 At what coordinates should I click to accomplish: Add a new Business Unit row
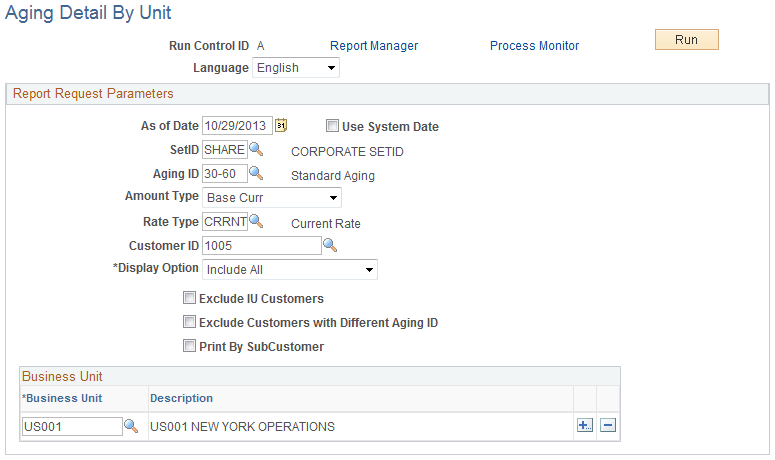(585, 426)
